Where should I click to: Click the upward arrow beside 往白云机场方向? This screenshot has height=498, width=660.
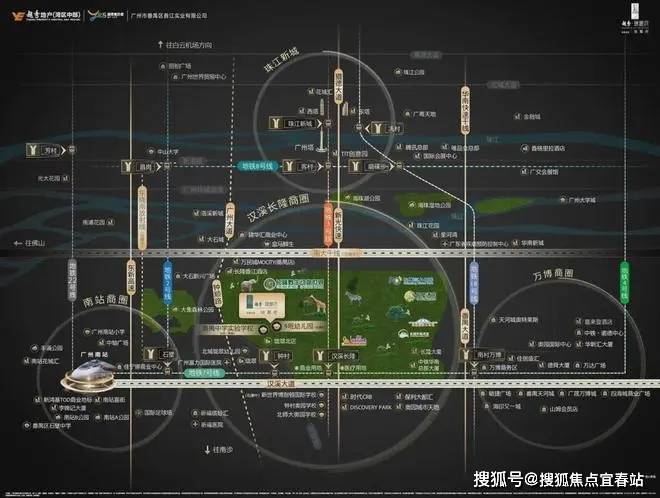(160, 44)
